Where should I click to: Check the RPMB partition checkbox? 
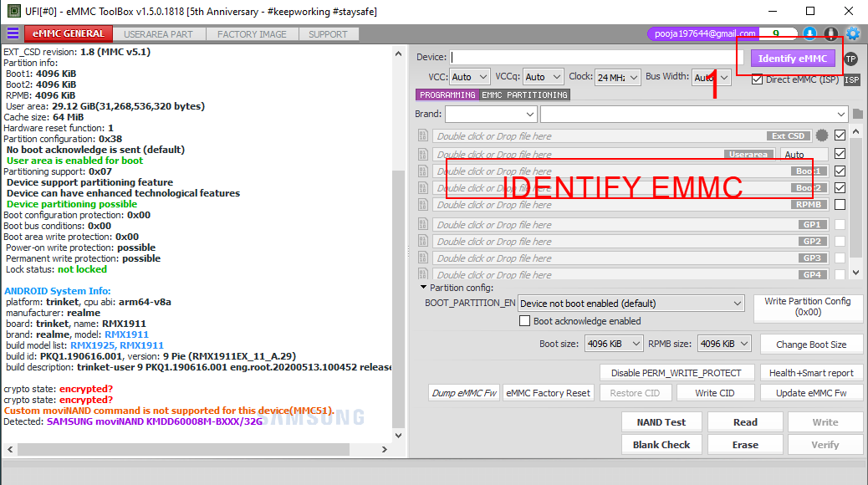(840, 205)
